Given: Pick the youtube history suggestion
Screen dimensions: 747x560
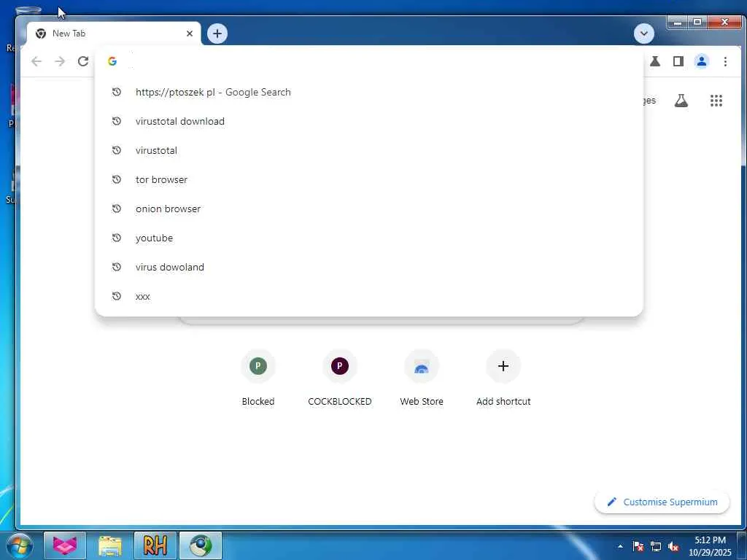Looking at the screenshot, I should coord(368,238).
